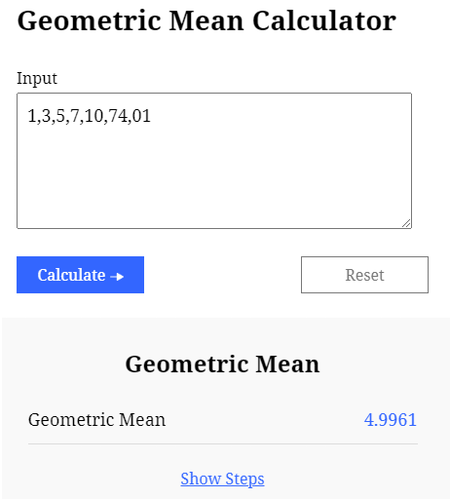
Task: Click the word Calculate on blue button
Action: (x=71, y=275)
